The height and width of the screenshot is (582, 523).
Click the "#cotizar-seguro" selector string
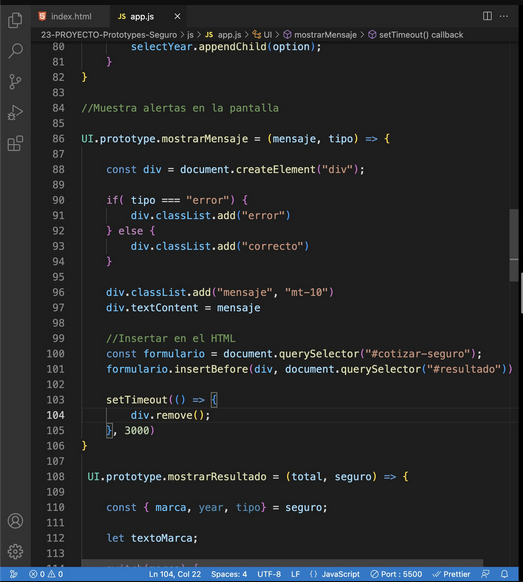(x=418, y=354)
